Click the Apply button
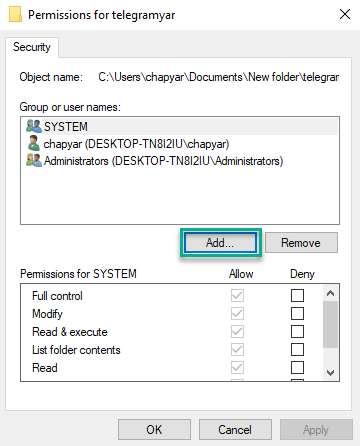 pos(316,430)
